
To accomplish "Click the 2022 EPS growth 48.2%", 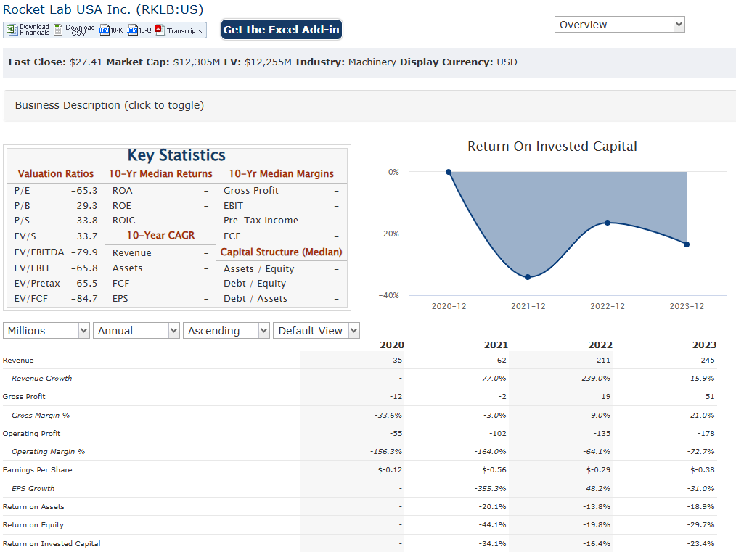I will 598,489.
